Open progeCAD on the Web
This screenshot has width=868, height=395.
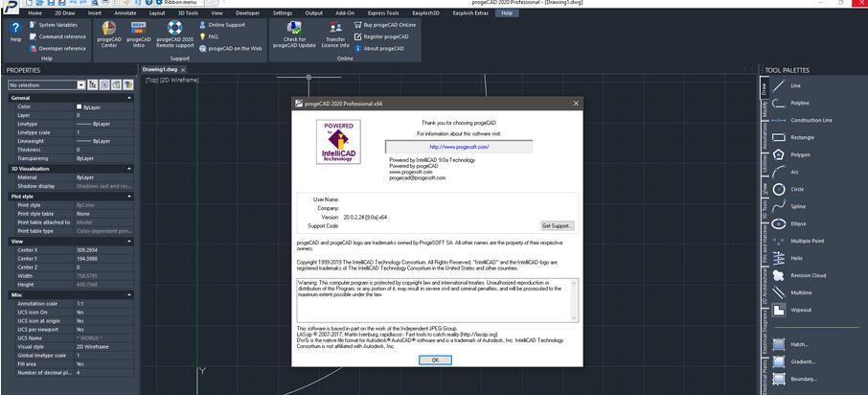point(230,48)
